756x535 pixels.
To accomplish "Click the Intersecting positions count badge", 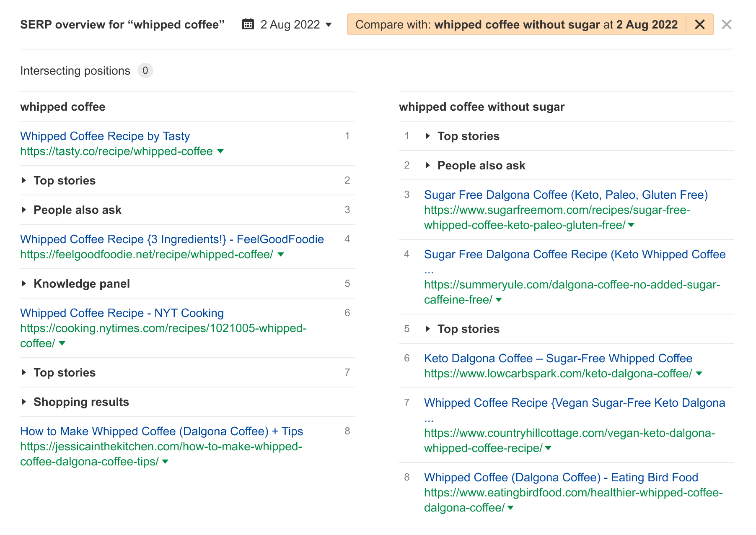I will (x=145, y=70).
